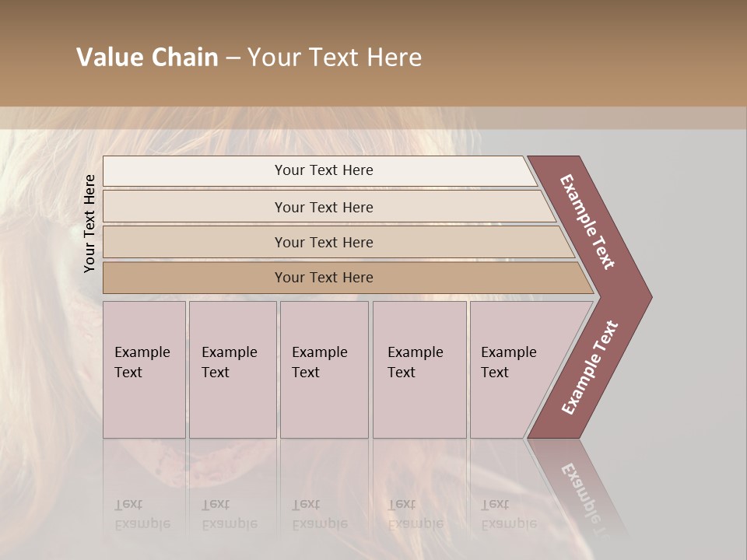This screenshot has height=560, width=747.
Task: Click the darkest tan 'Your Text Here' bar
Action: coord(348,278)
